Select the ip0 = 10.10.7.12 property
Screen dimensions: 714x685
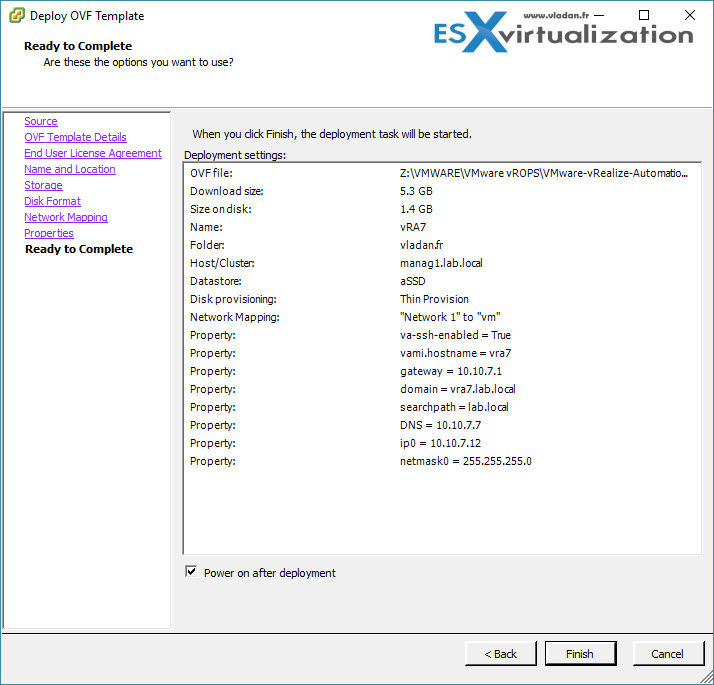coord(440,443)
